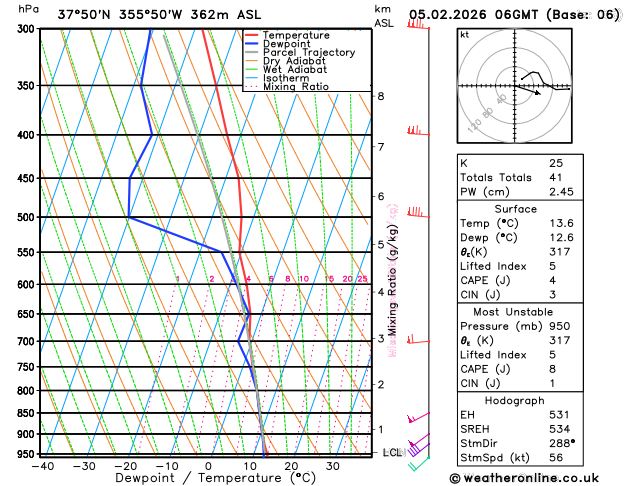Image resolution: width=629 pixels, height=486 pixels.
Task: Click the Surface CAPE (J) value 4
Action: (x=552, y=280)
